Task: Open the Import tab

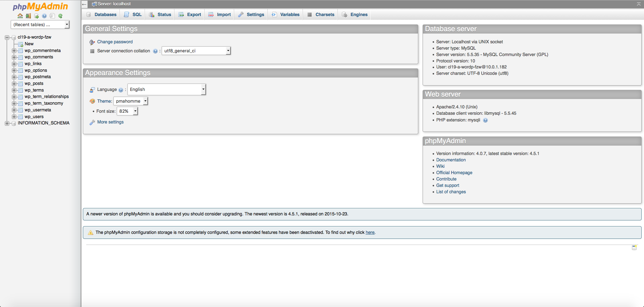Action: [220, 14]
